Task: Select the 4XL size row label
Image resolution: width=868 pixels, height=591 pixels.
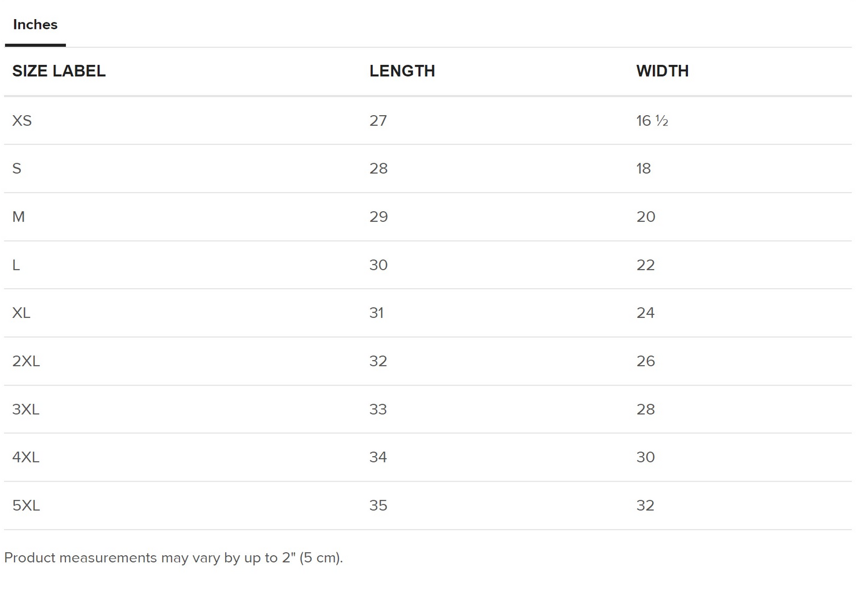Action: click(26, 457)
